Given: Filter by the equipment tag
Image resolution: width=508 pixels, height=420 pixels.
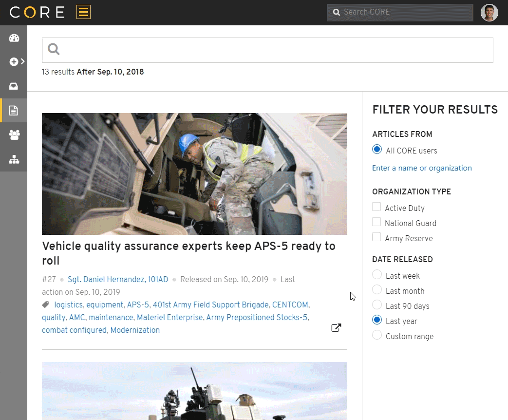Looking at the screenshot, I should tap(105, 305).
